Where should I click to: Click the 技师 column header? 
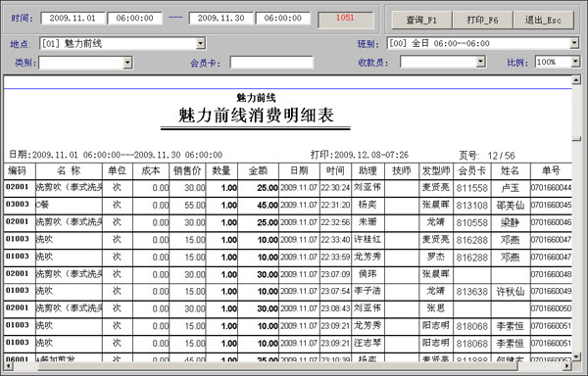[x=402, y=170]
